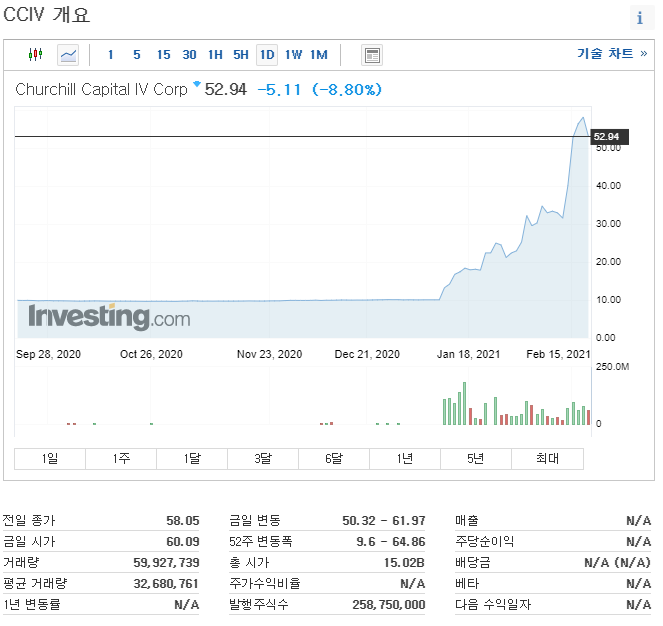Click the 1년 변동률 label
The width and height of the screenshot is (663, 626).
[x=32, y=605]
